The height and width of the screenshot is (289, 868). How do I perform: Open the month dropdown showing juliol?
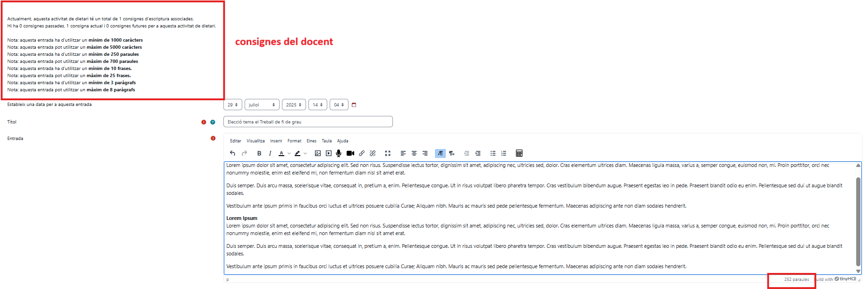pos(262,105)
